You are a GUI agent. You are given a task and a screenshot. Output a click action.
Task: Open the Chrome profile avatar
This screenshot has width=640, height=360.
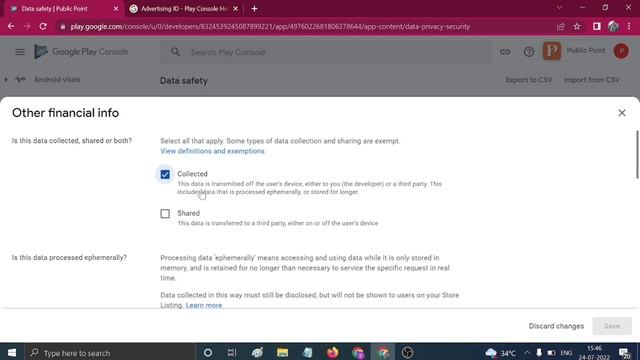tap(613, 27)
